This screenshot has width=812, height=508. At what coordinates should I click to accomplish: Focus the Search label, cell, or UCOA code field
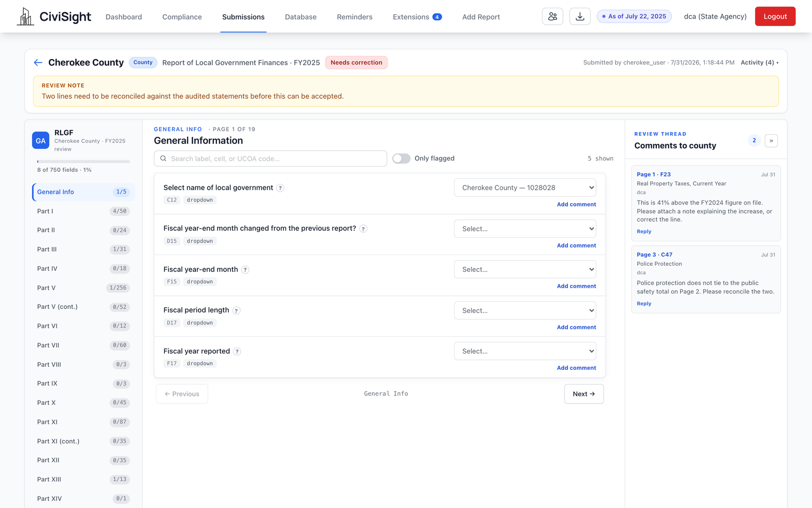(x=270, y=158)
